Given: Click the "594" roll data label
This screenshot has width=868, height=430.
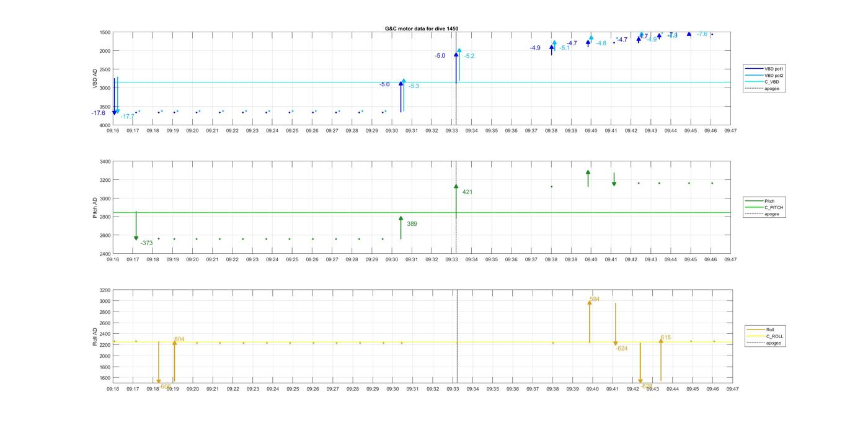Looking at the screenshot, I should click(595, 299).
